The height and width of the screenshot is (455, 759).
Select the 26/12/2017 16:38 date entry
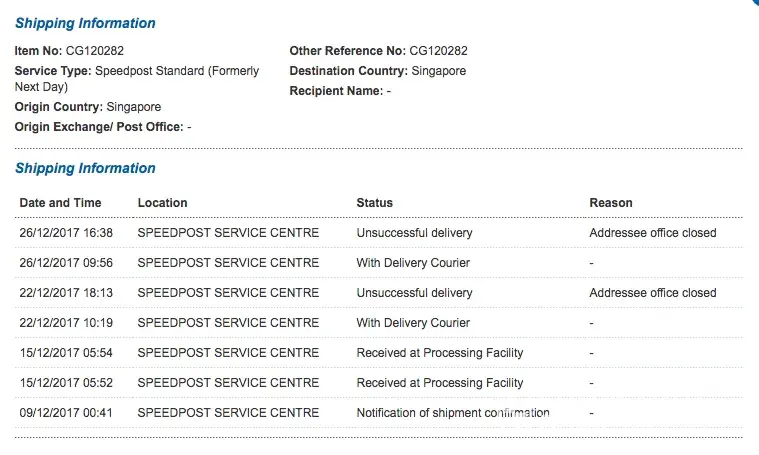66,233
